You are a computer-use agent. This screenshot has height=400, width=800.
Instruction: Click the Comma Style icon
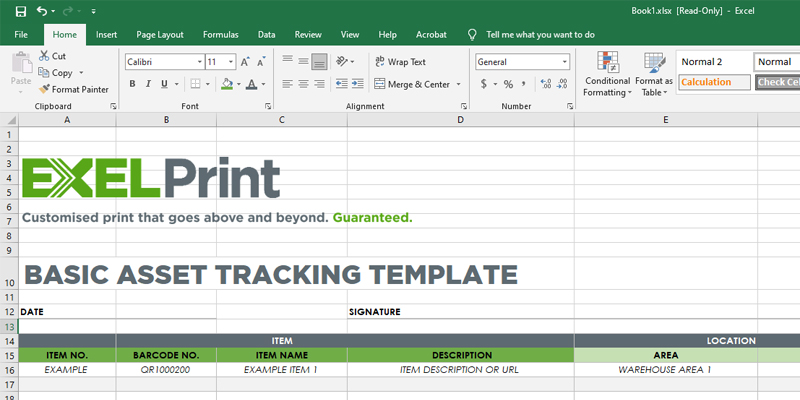pos(523,84)
